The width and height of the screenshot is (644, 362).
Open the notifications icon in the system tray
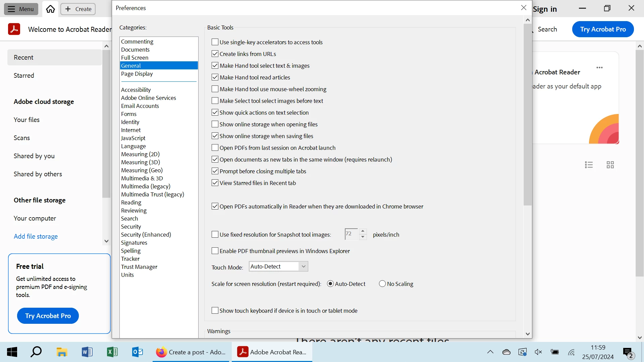pyautogui.click(x=628, y=352)
